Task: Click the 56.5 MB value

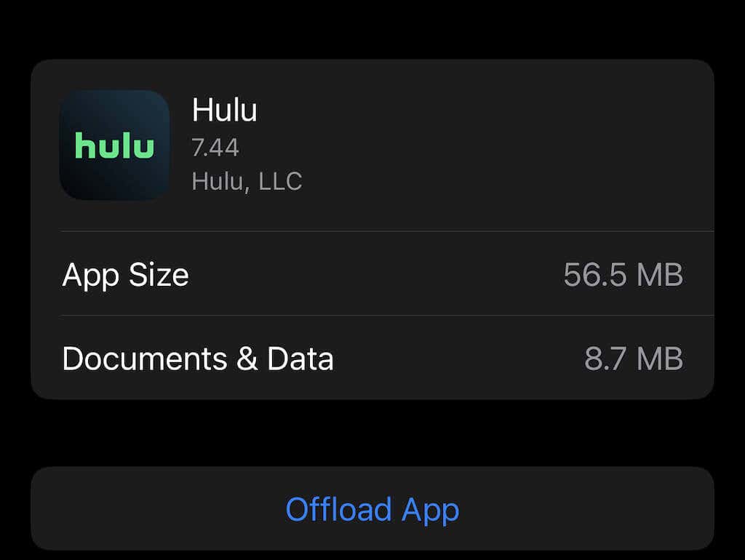Action: pos(623,275)
